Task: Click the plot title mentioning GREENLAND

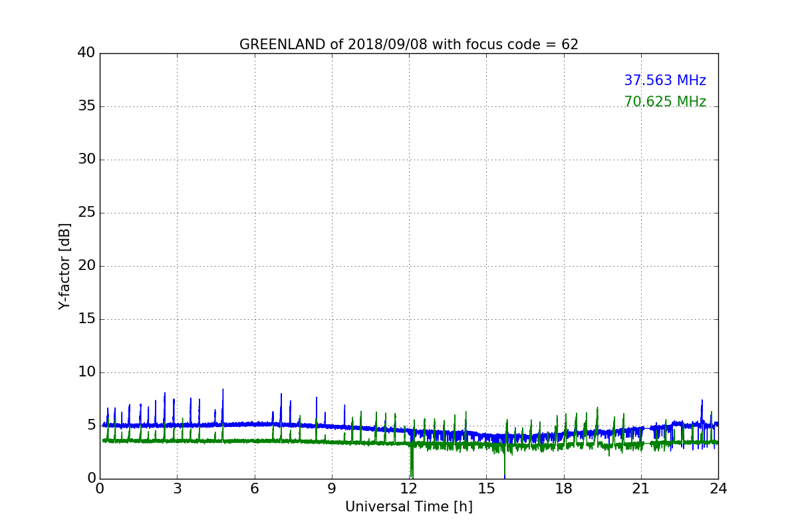Action: click(409, 45)
